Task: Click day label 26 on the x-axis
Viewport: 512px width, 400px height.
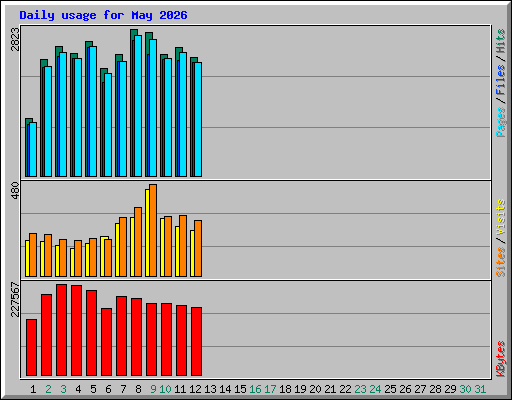Action: pyautogui.click(x=405, y=389)
